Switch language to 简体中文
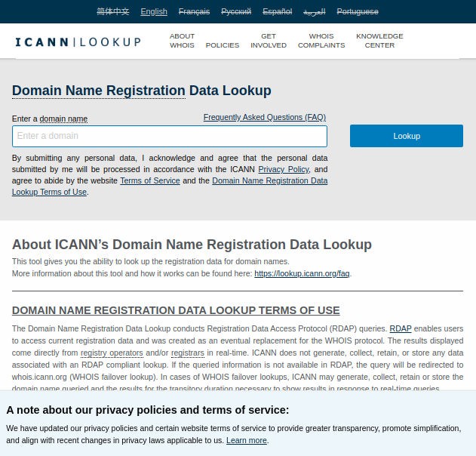 click(x=113, y=11)
